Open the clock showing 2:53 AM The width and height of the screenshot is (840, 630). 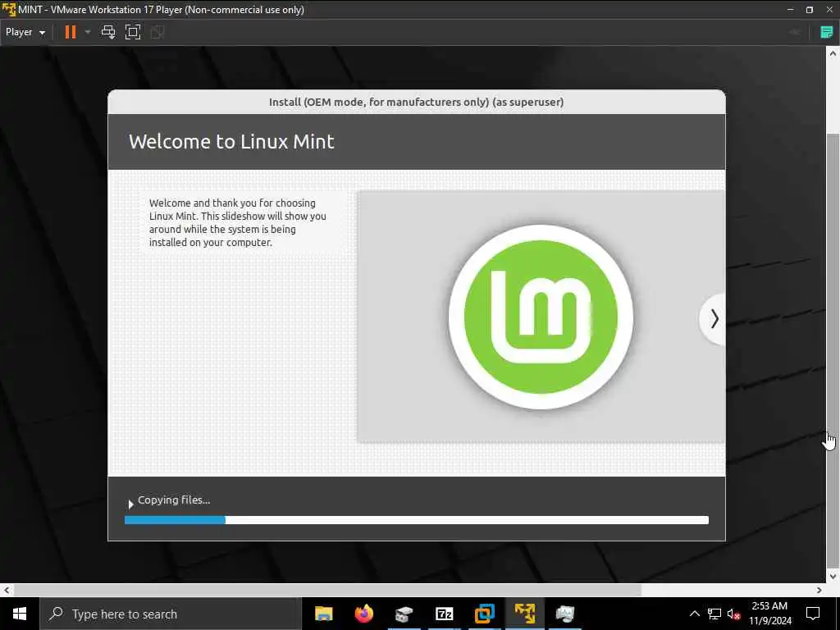point(769,614)
